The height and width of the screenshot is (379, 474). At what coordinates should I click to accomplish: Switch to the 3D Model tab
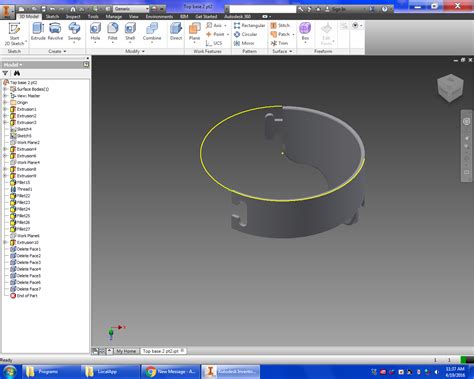point(29,16)
